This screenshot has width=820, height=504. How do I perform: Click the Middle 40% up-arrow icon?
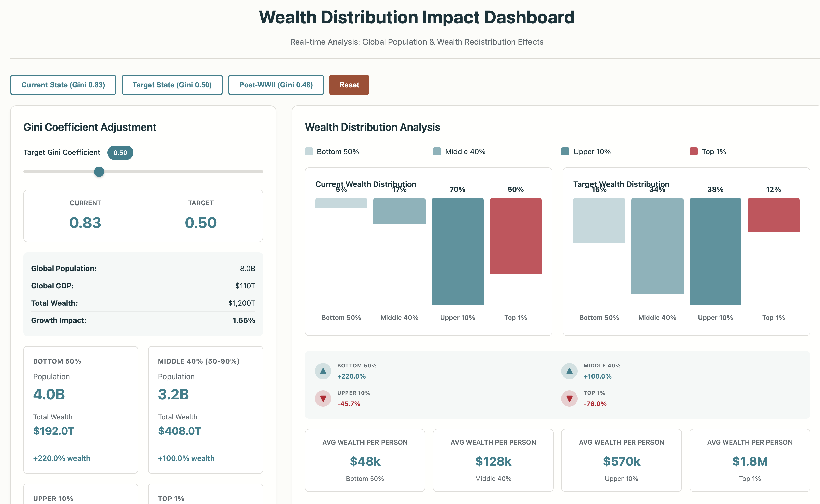pyautogui.click(x=569, y=371)
